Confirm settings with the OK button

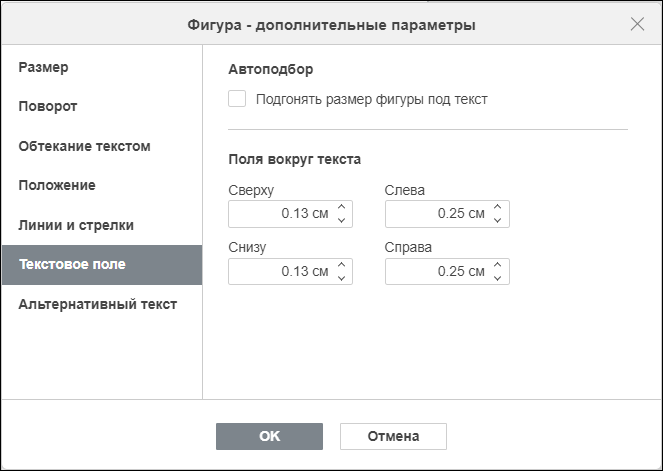click(x=269, y=436)
